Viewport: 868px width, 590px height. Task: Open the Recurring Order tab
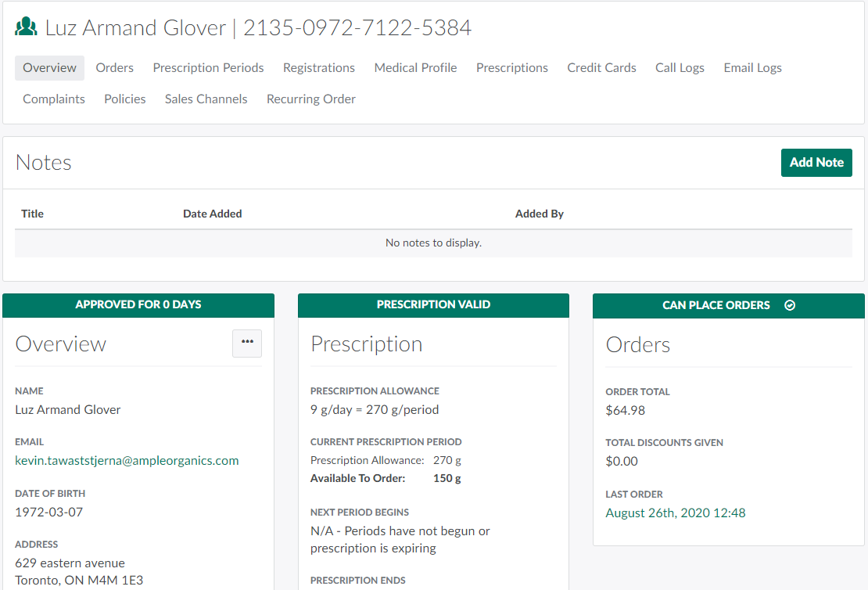pos(311,99)
